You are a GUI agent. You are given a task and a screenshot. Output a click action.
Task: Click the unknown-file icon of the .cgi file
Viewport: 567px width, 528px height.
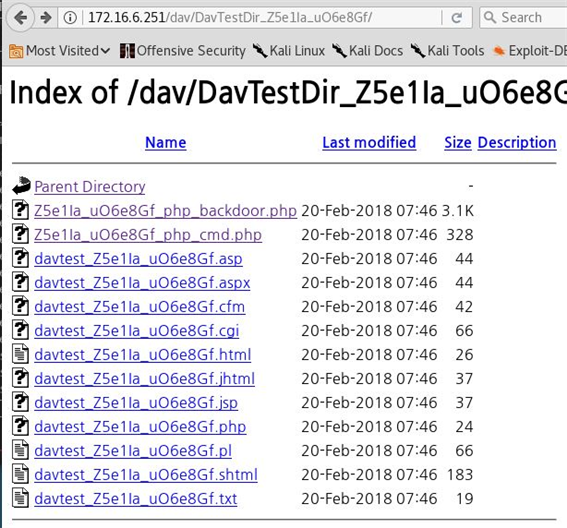point(20,329)
